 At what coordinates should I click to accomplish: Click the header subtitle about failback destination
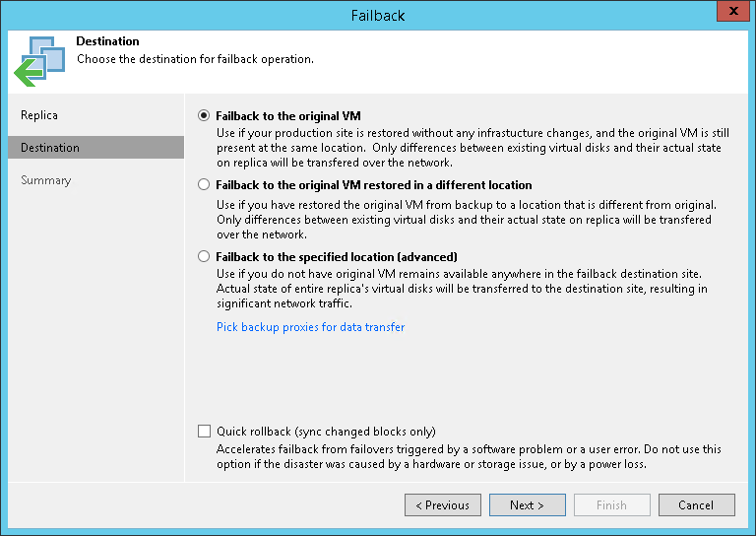tap(195, 59)
